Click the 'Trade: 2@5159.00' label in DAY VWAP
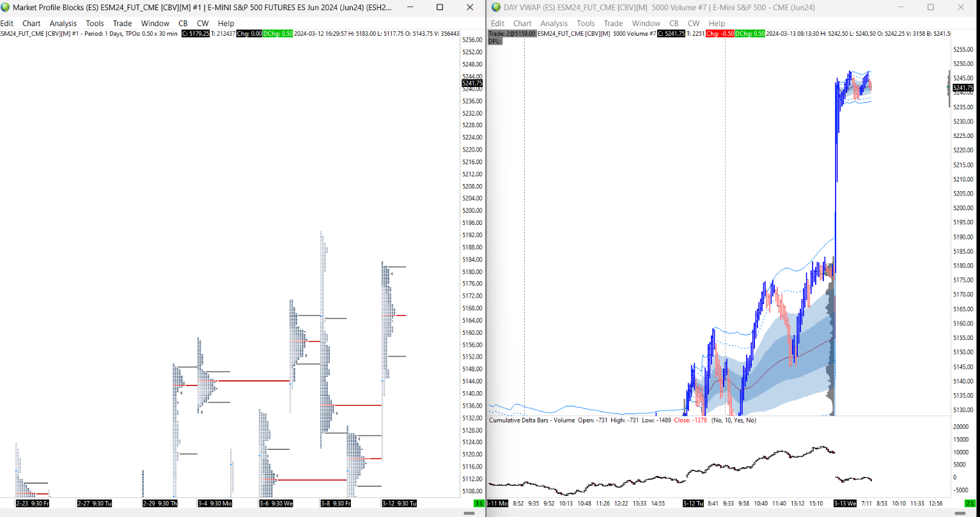The height and width of the screenshot is (517, 980). [x=512, y=33]
